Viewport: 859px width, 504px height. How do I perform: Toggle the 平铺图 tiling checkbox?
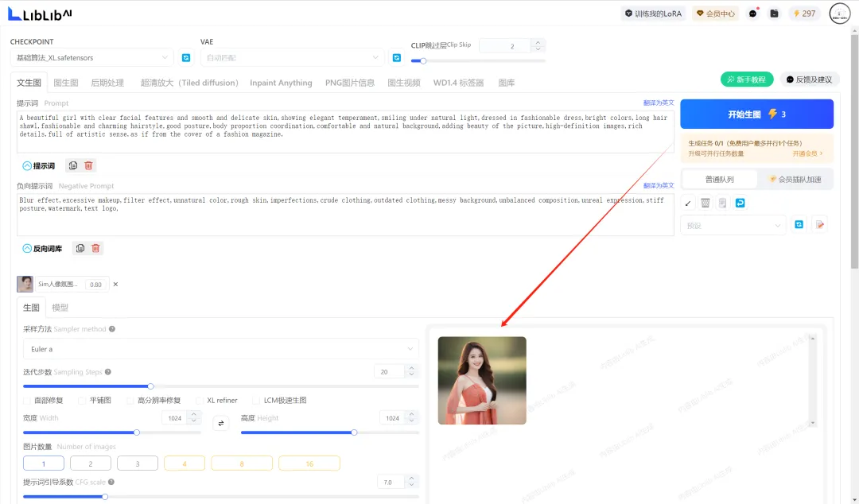(82, 401)
